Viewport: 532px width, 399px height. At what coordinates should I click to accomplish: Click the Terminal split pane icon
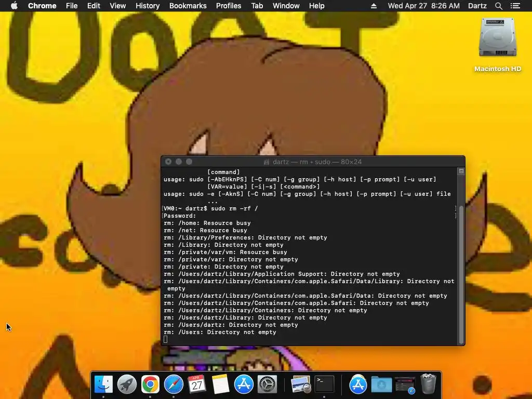click(x=461, y=171)
